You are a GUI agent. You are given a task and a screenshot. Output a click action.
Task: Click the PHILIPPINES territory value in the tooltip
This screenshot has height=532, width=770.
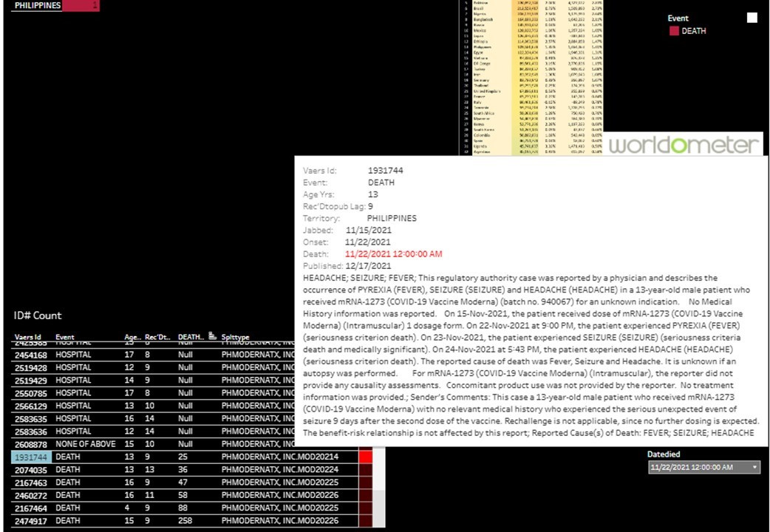pyautogui.click(x=392, y=218)
